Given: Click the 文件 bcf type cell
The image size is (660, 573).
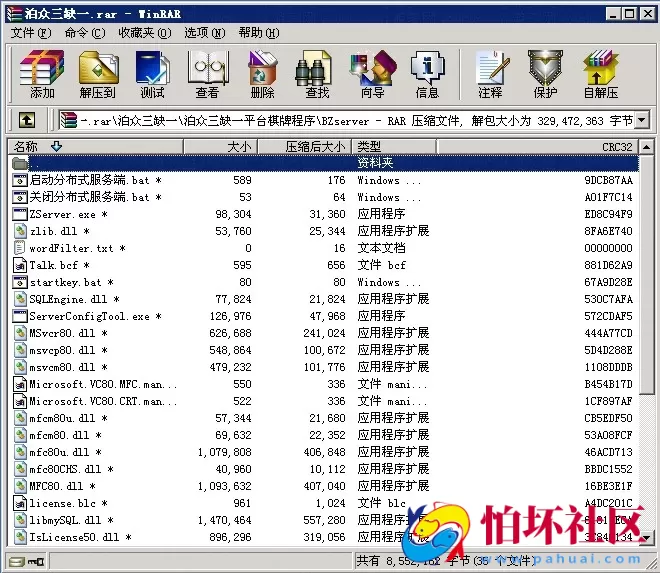Looking at the screenshot, I should [381, 265].
